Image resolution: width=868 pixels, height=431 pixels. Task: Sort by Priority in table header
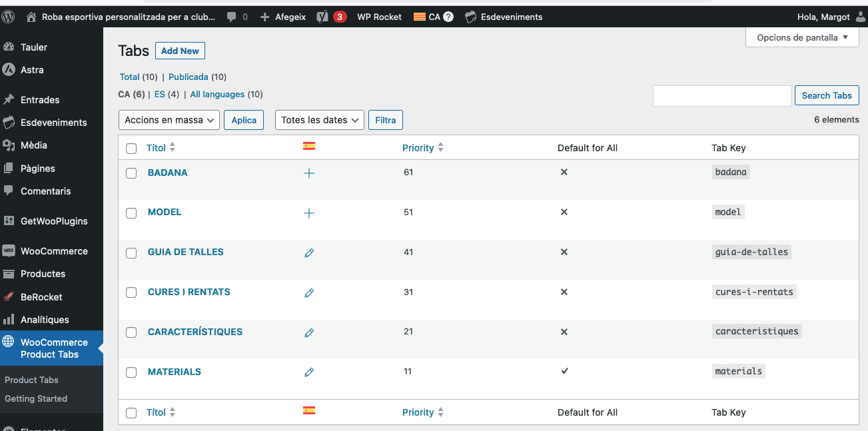pos(423,148)
